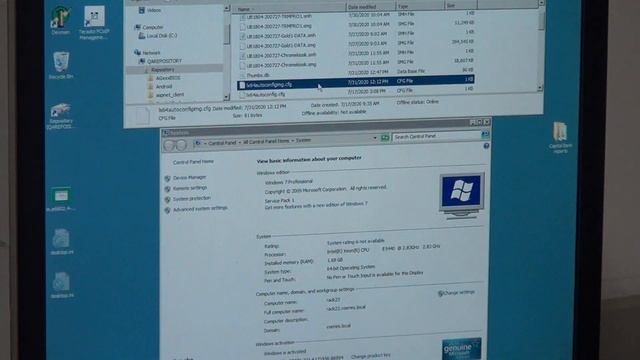Sort files by Size column header
Screen dimensions: 640x360
tap(460, 6)
